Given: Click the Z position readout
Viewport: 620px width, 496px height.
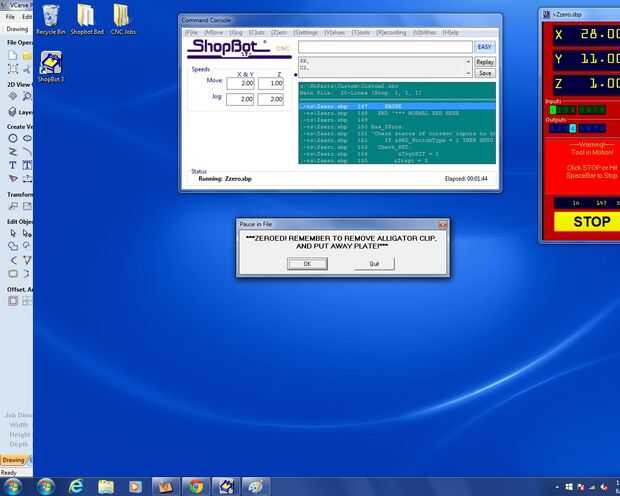Looking at the screenshot, I should point(586,83).
